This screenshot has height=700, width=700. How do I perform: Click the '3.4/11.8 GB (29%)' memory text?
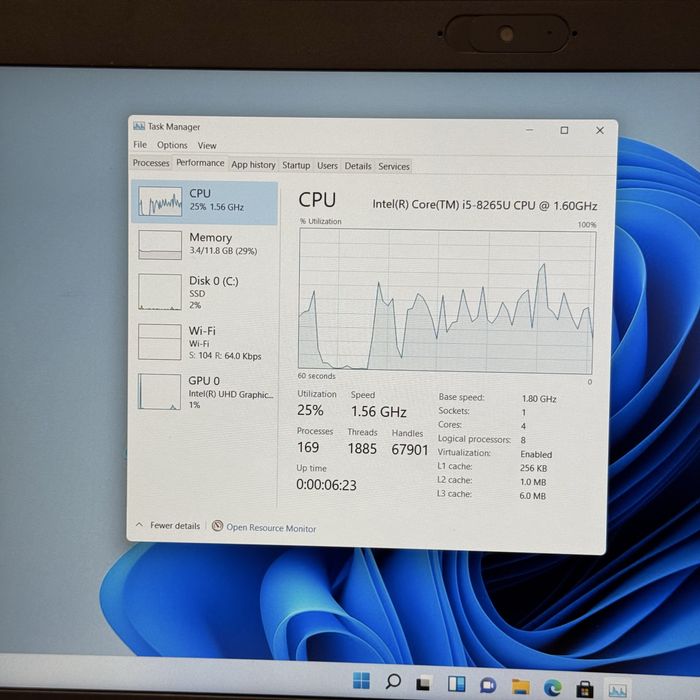pos(223,251)
